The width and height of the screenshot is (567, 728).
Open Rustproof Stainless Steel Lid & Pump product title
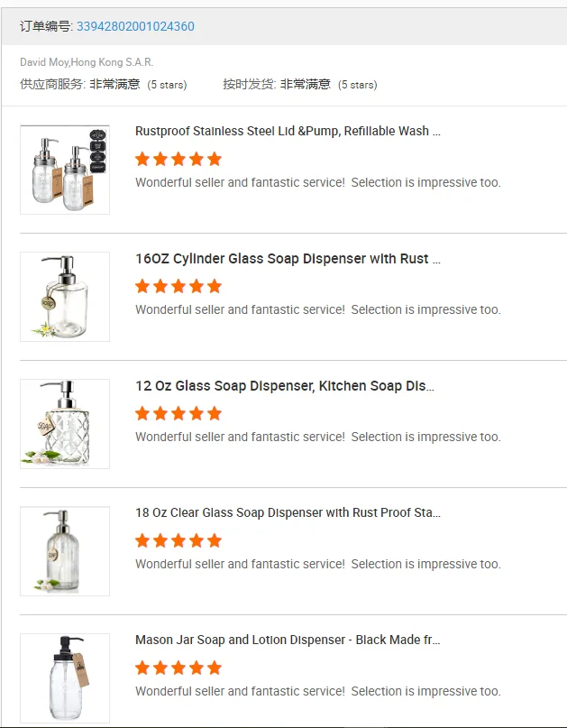(288, 131)
